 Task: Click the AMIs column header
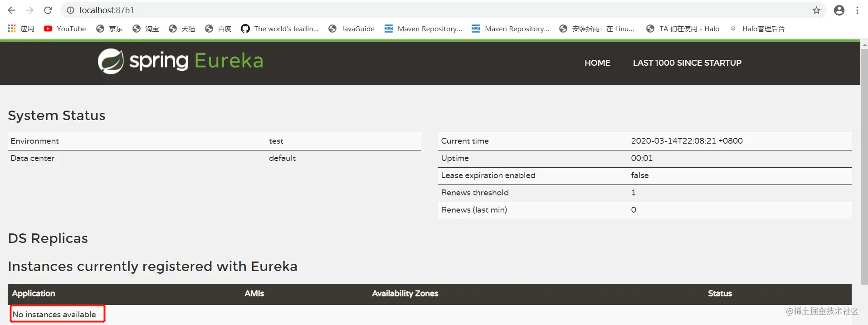[254, 293]
